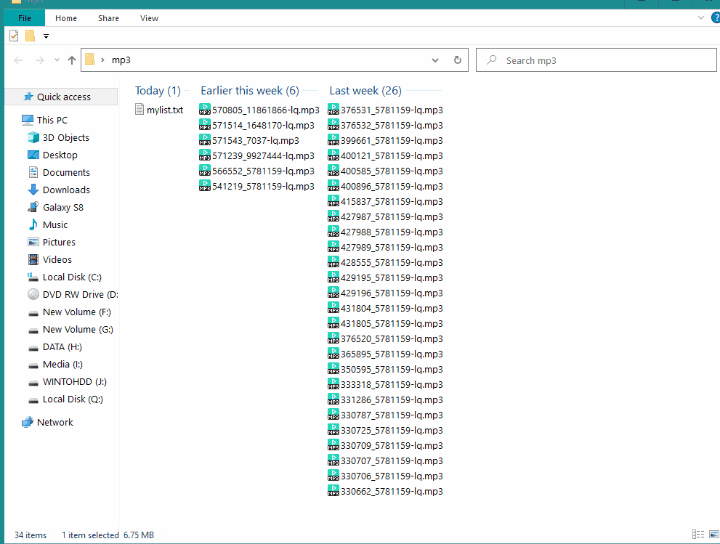Select 330662_5781159-lq.mp3 file
Image resolution: width=720 pixels, height=544 pixels.
click(385, 491)
